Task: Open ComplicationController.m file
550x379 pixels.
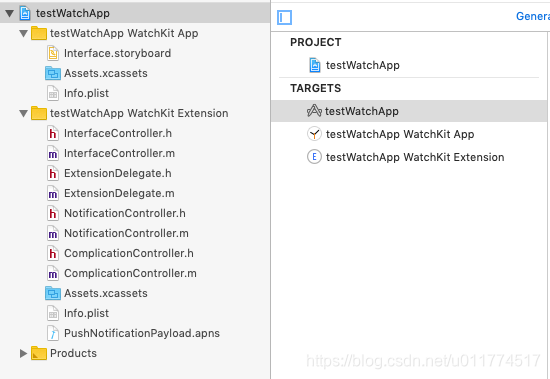Action: click(x=130, y=273)
